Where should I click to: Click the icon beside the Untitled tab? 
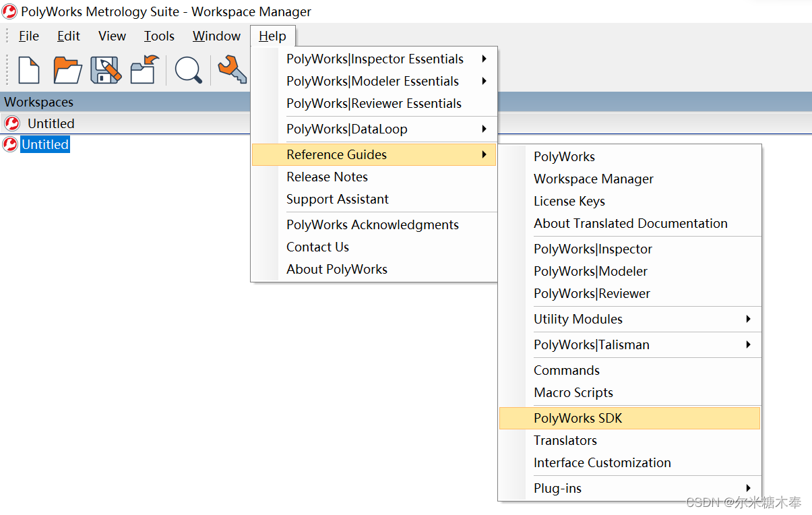[12, 123]
